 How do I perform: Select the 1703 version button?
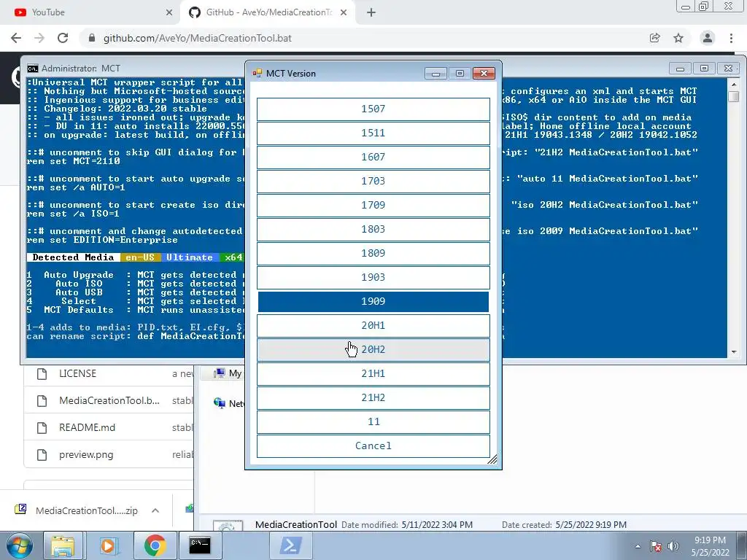tap(373, 181)
